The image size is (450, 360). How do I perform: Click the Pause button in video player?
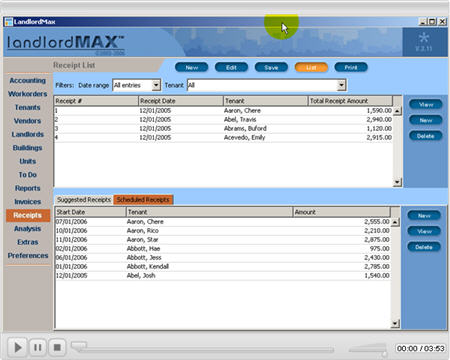[x=38, y=348]
